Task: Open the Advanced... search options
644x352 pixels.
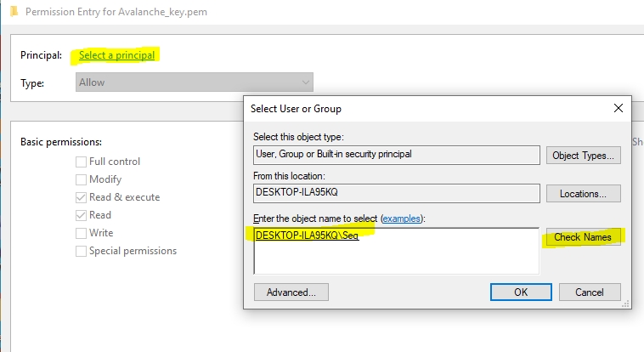Action: (x=291, y=292)
